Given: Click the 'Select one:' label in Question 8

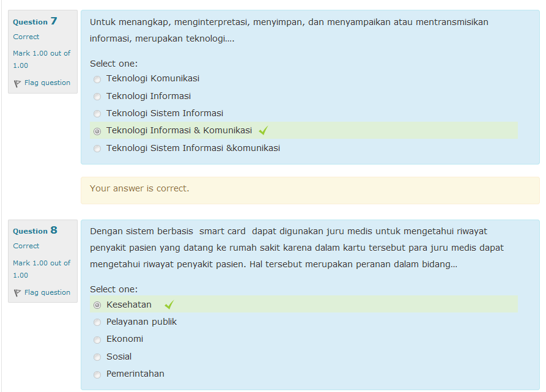Looking at the screenshot, I should pos(114,289).
